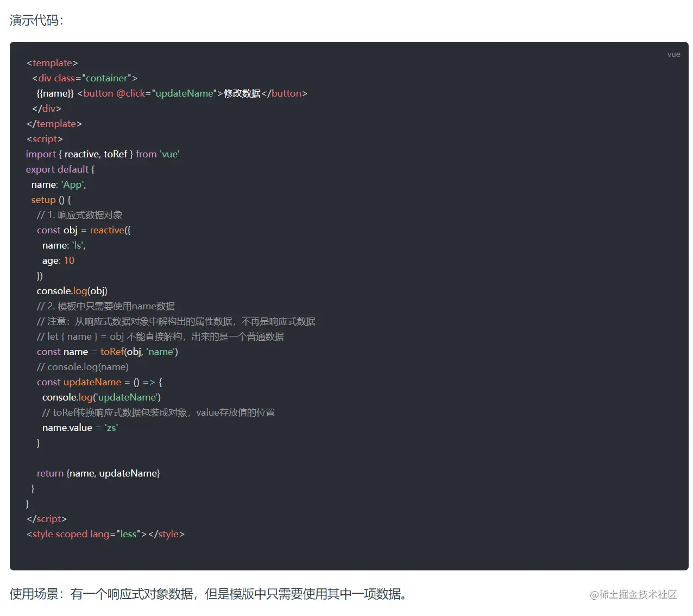This screenshot has height=616, width=693.
Task: Click the console.log('updateName') line
Action: click(102, 397)
